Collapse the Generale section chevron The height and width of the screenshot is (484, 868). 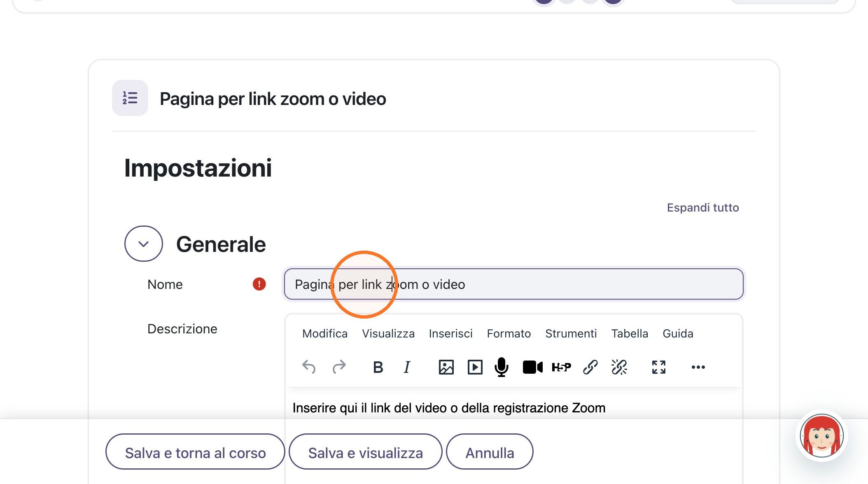click(144, 244)
